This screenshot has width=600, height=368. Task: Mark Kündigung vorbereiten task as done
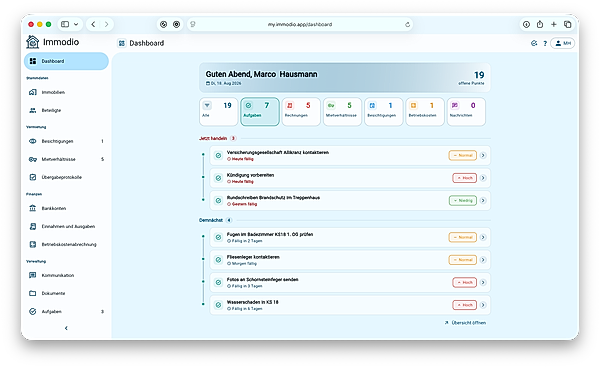pos(218,178)
